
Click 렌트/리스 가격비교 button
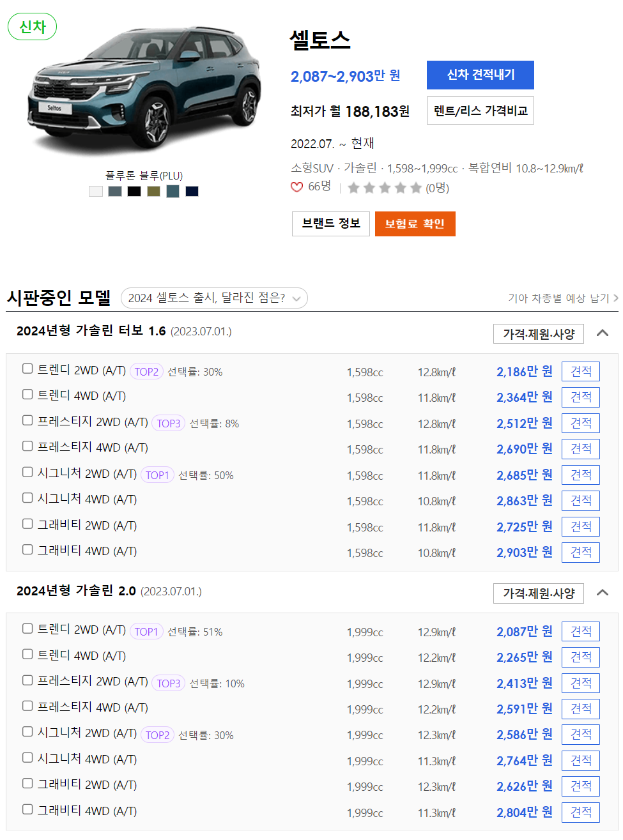[x=481, y=111]
